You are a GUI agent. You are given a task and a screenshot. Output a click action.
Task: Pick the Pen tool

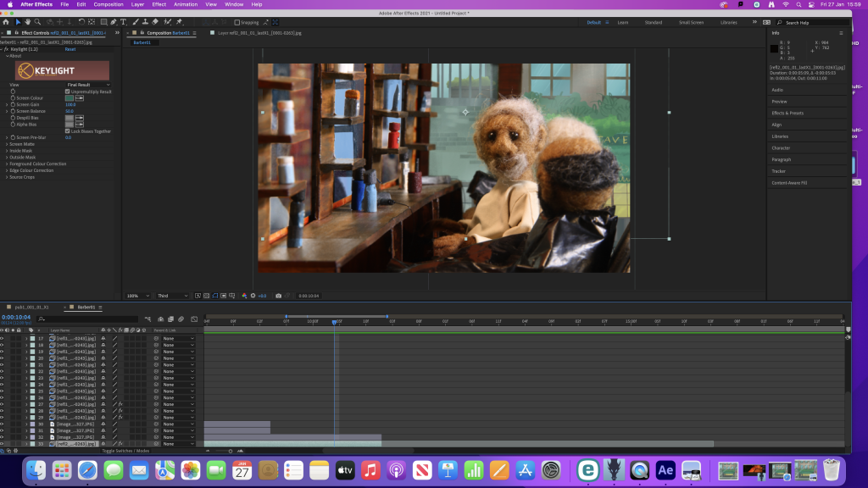114,22
